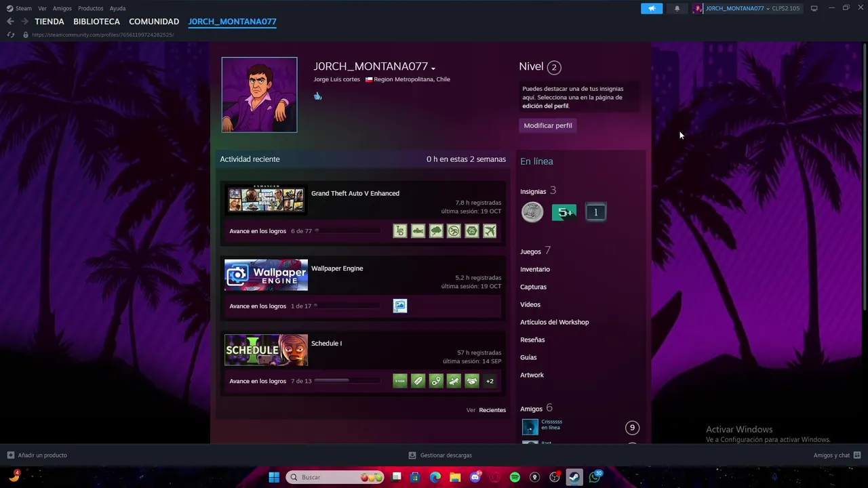The height and width of the screenshot is (488, 868).
Task: Open the Juegos 7 link
Action: pyautogui.click(x=535, y=251)
